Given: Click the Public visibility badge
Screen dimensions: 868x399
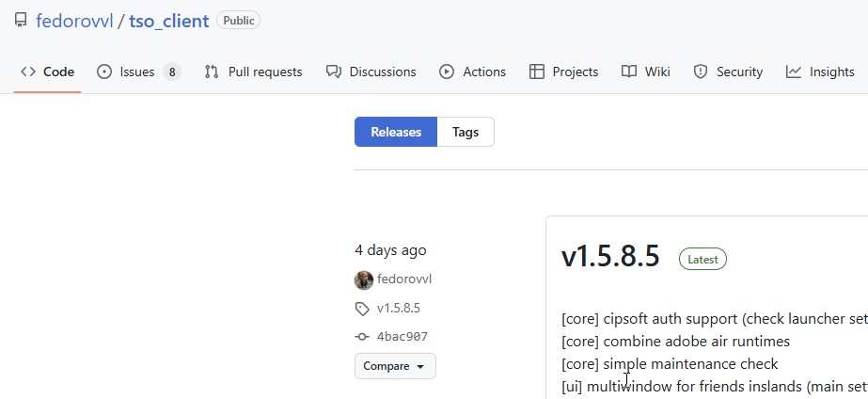Looking at the screenshot, I should click(x=239, y=21).
